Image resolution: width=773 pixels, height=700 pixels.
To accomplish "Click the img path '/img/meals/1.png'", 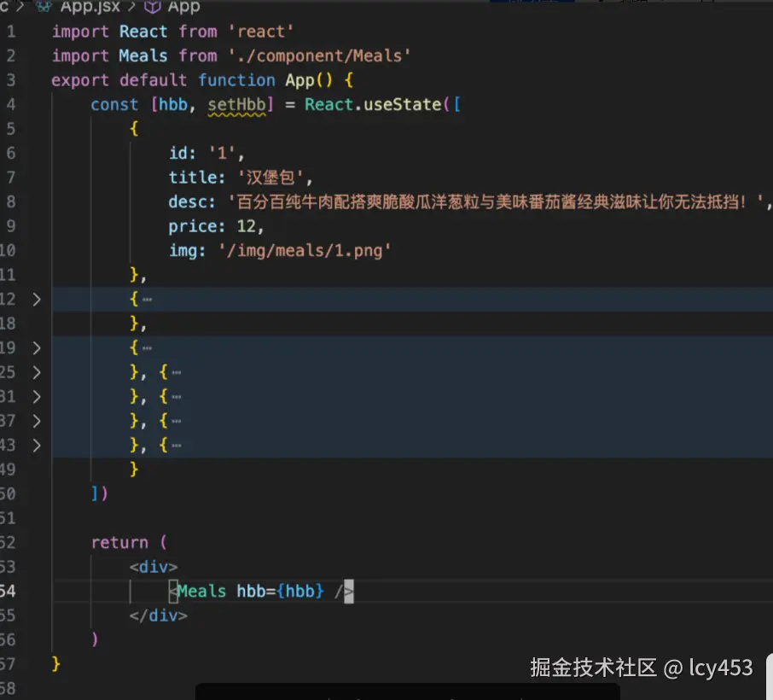I will (x=305, y=251).
